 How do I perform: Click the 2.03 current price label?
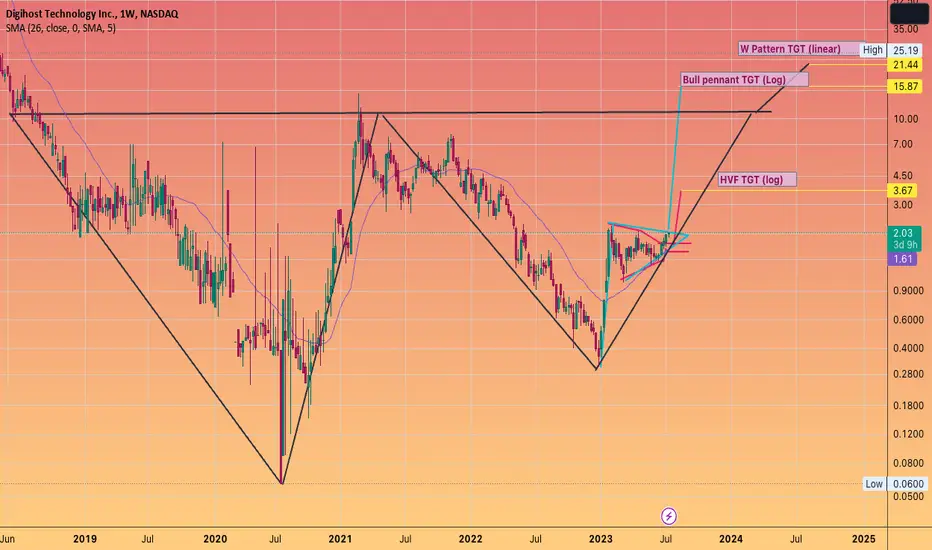(903, 234)
